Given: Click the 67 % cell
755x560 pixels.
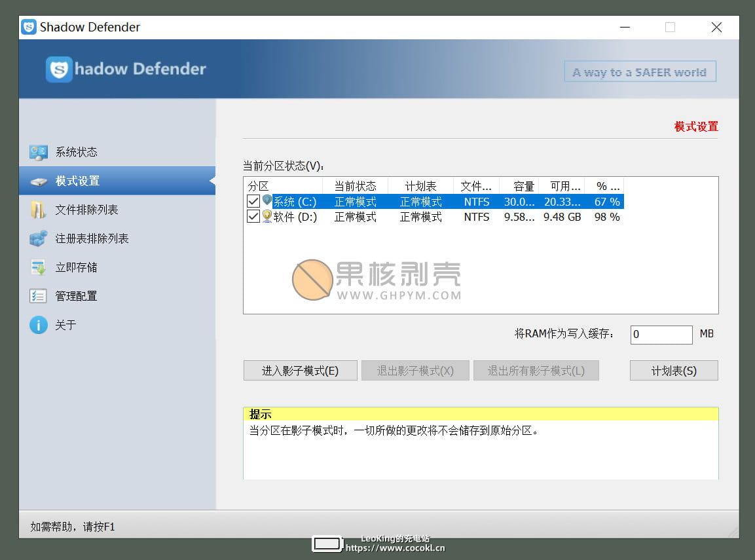Looking at the screenshot, I should coord(607,202).
